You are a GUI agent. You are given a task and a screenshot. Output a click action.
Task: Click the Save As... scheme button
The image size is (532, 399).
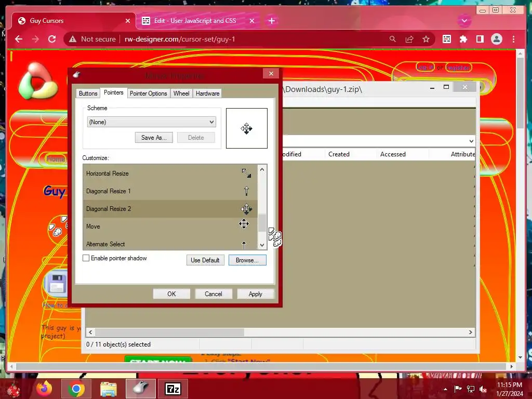154,137
